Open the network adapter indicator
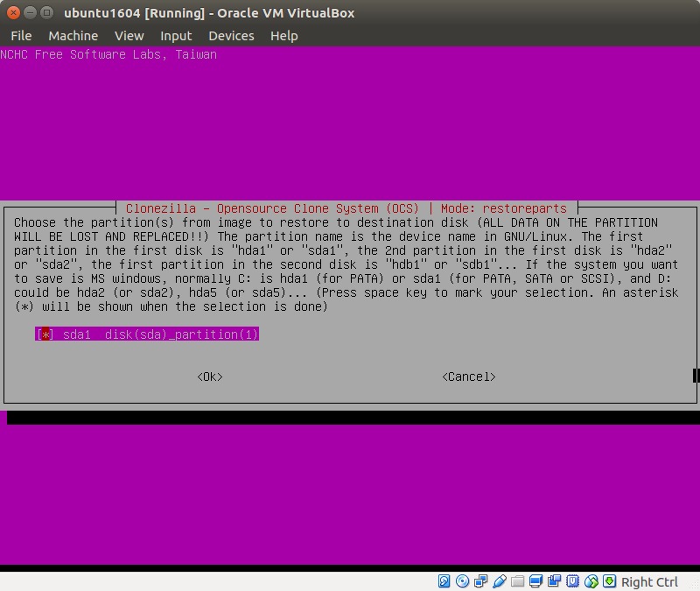The width and height of the screenshot is (700, 591). point(481,581)
